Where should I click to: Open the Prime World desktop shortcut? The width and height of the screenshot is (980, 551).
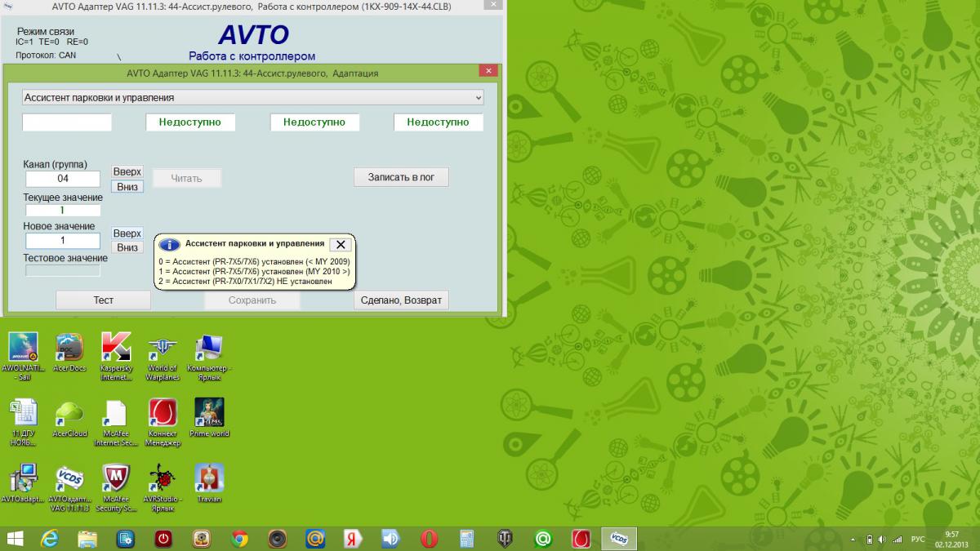[209, 413]
